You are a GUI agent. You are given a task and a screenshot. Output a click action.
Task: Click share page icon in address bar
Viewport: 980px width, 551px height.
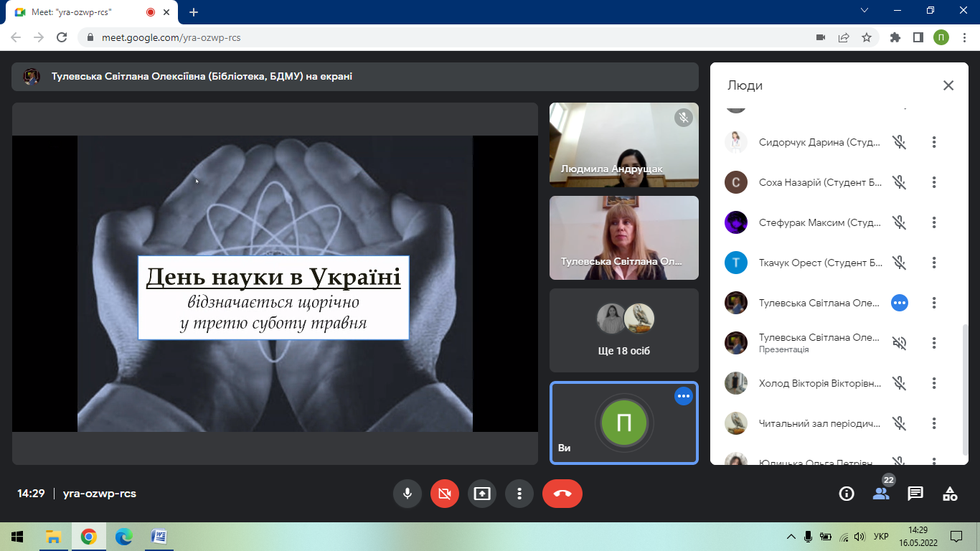pyautogui.click(x=844, y=37)
